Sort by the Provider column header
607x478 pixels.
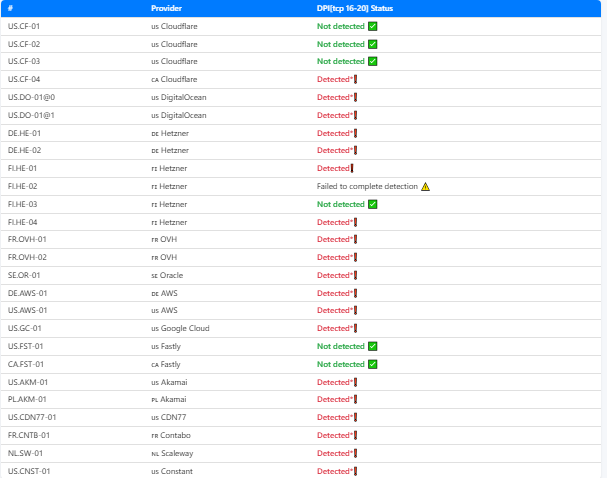tap(167, 8)
